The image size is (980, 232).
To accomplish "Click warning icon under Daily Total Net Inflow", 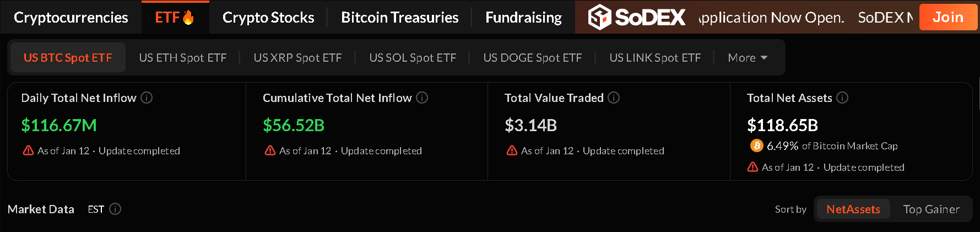I will 28,150.
